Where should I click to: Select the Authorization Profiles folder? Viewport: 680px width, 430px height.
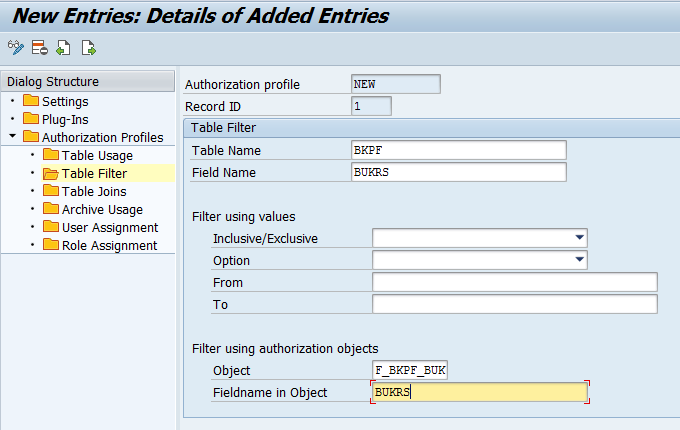tap(102, 137)
